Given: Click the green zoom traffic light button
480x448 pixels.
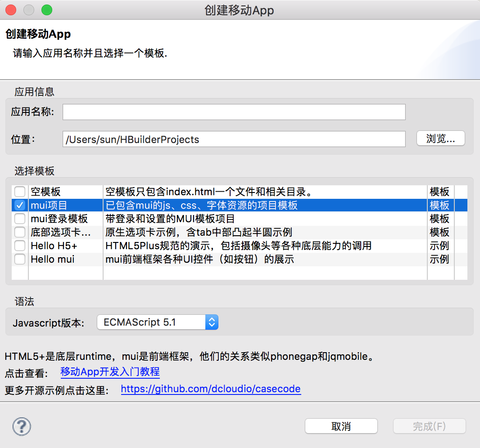Looking at the screenshot, I should 46,9.
